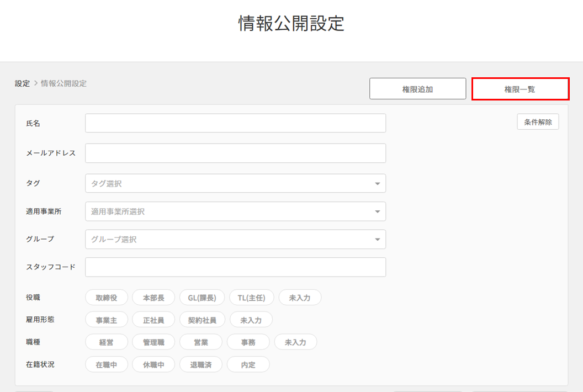Toggle the GL(課長) filter chip
The height and width of the screenshot is (392, 583).
[x=202, y=298]
